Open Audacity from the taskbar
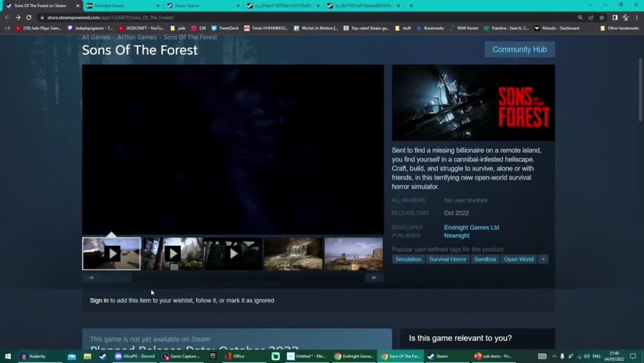The height and width of the screenshot is (363, 644). (x=33, y=356)
